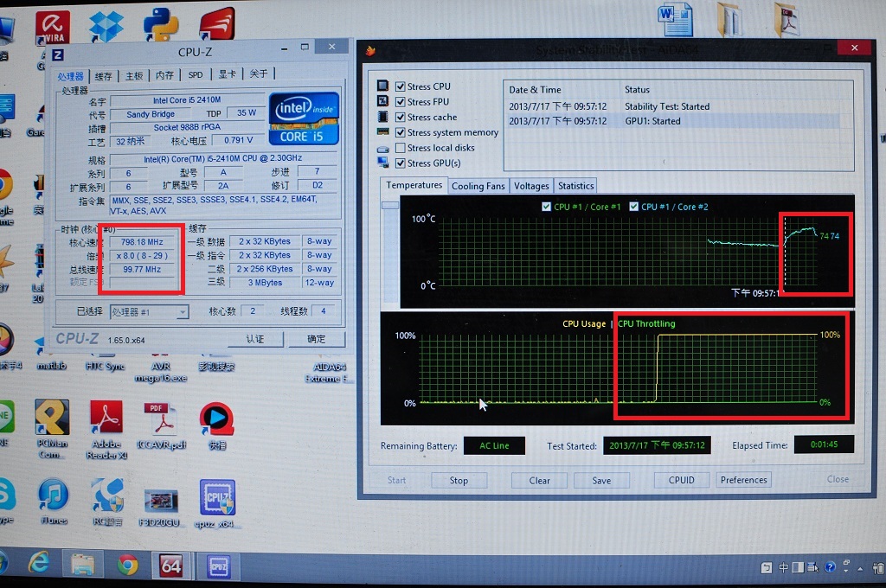Open AVR mega16.exe on the desktop
Image resolution: width=886 pixels, height=588 pixels.
click(161, 372)
